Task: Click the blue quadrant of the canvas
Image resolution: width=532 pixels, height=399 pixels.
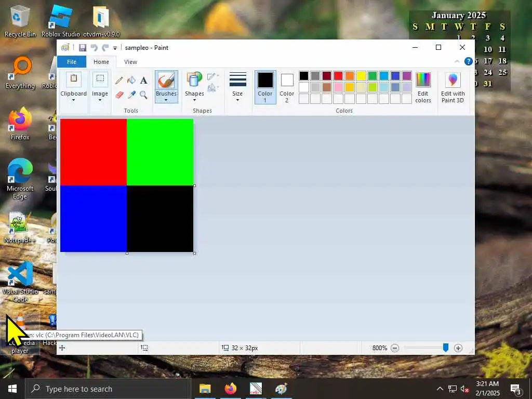Action: click(94, 219)
